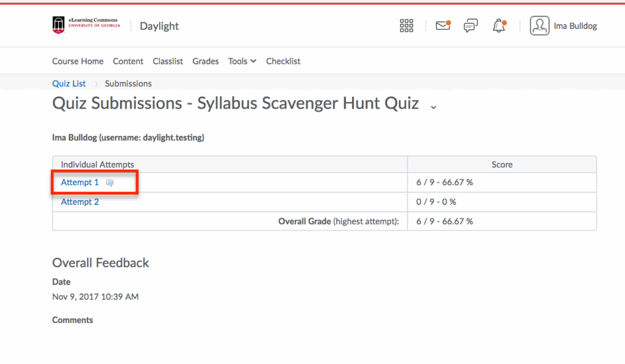Open the message alerts envelope icon

442,26
